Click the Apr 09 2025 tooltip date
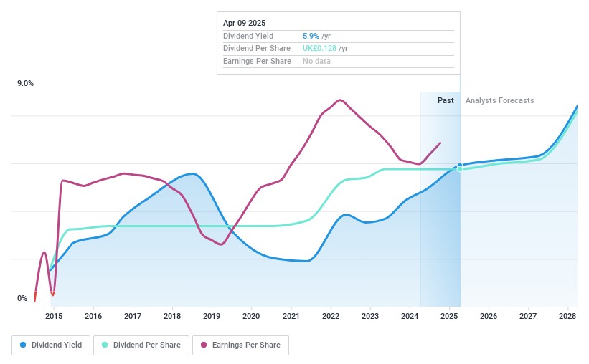The image size is (589, 364). (245, 23)
